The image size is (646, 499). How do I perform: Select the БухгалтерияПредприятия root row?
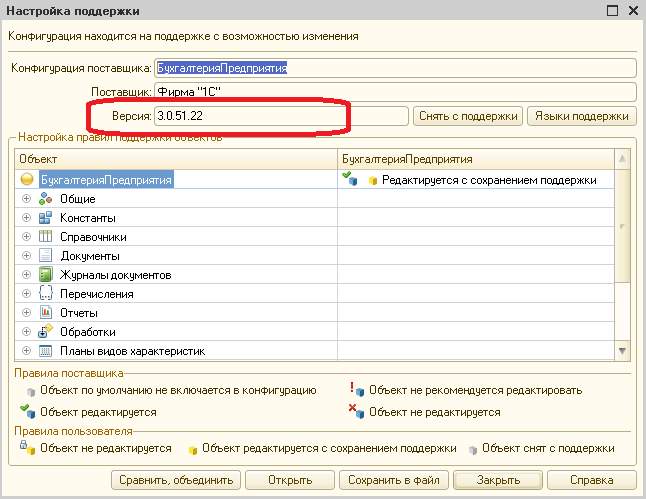[x=314, y=180]
